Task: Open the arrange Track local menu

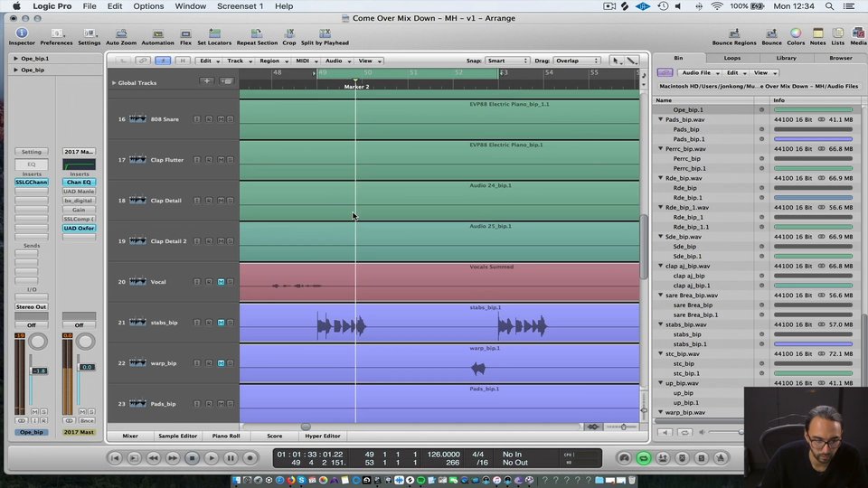Action: pyautogui.click(x=239, y=61)
